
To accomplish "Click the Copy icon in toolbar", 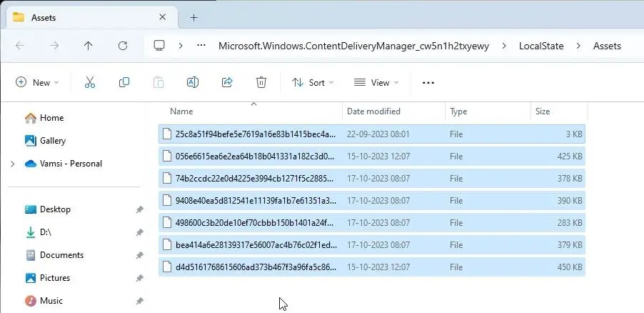I will (124, 82).
